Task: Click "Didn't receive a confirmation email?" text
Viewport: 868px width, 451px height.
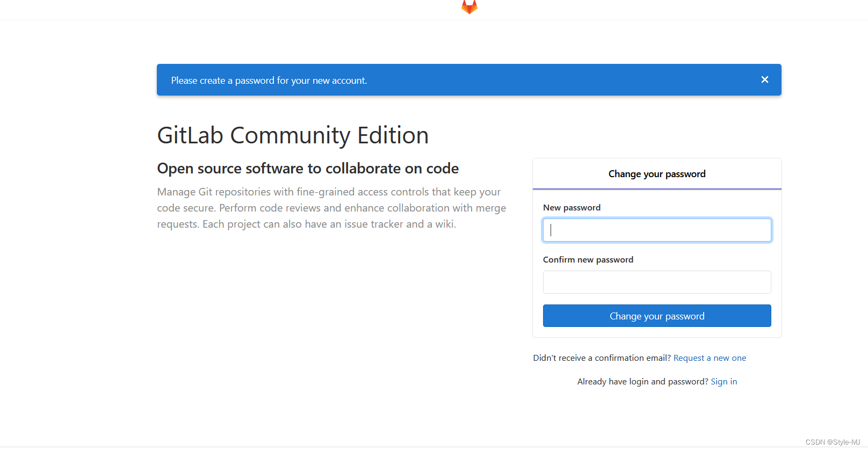Action: coord(602,358)
